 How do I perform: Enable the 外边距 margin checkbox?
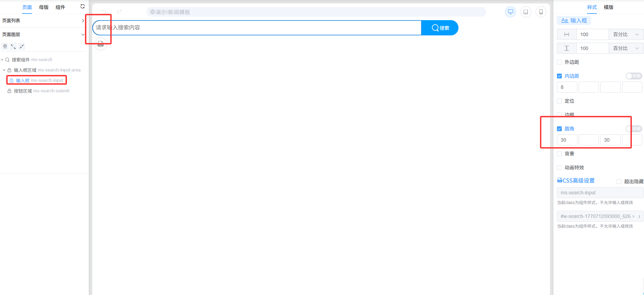click(559, 62)
